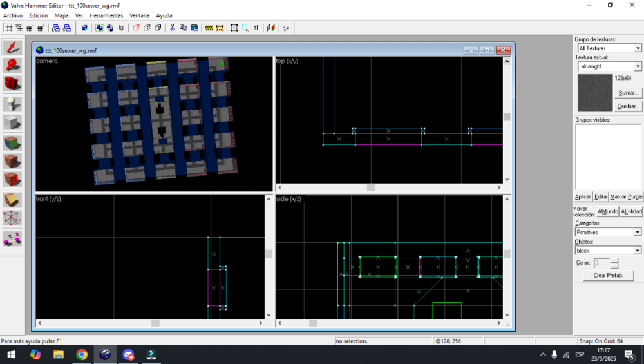Click the Crear Prefab. button

click(609, 275)
